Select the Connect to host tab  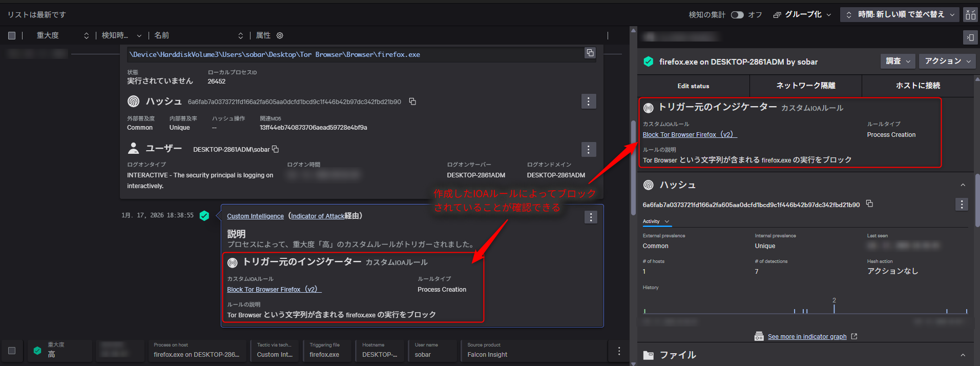[918, 86]
